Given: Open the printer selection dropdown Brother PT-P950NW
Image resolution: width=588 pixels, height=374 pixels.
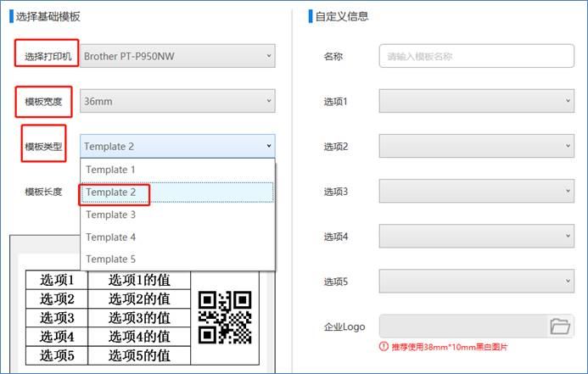Looking at the screenshot, I should point(177,56).
